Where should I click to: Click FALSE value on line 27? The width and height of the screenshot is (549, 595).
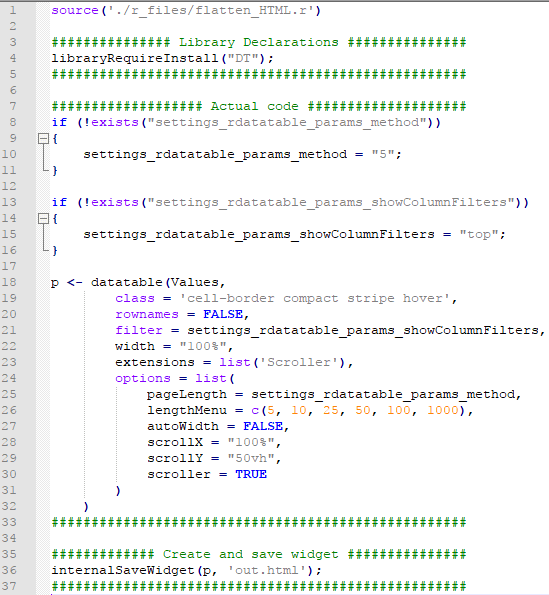pos(263,426)
